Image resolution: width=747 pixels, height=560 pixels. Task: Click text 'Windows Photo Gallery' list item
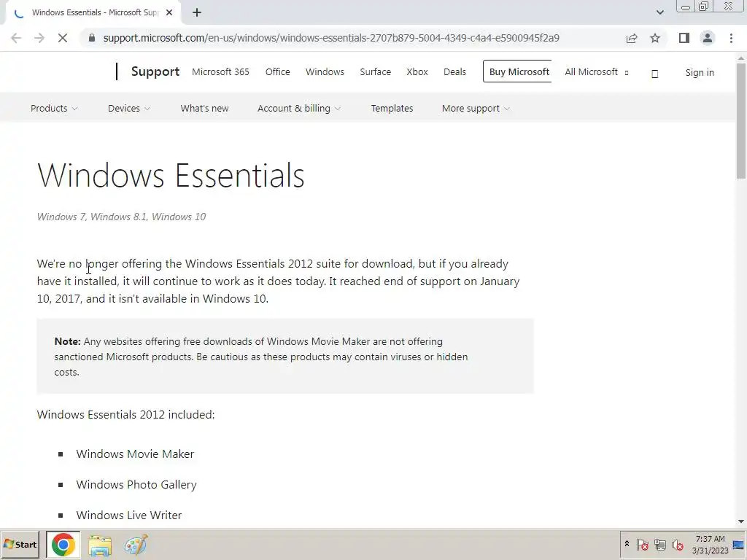pos(136,484)
